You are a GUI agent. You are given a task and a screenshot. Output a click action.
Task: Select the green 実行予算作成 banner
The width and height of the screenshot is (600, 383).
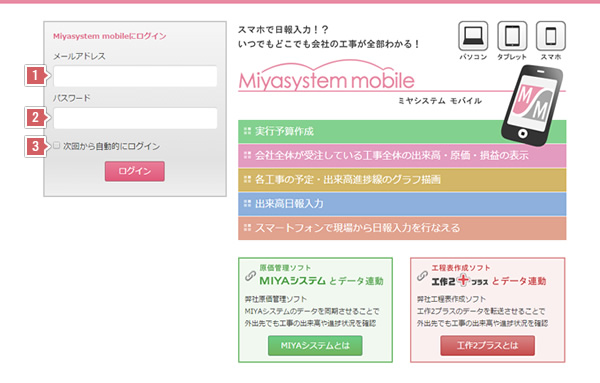402,131
